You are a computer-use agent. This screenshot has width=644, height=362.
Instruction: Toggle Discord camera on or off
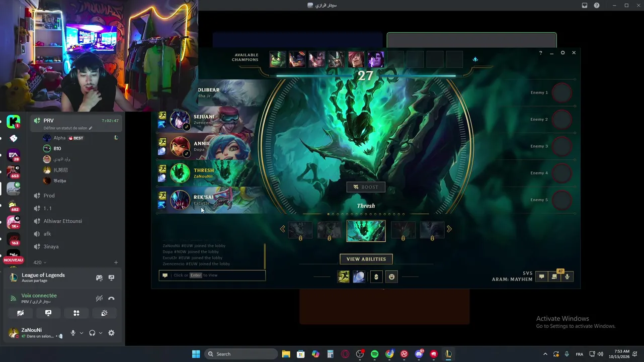point(20,313)
